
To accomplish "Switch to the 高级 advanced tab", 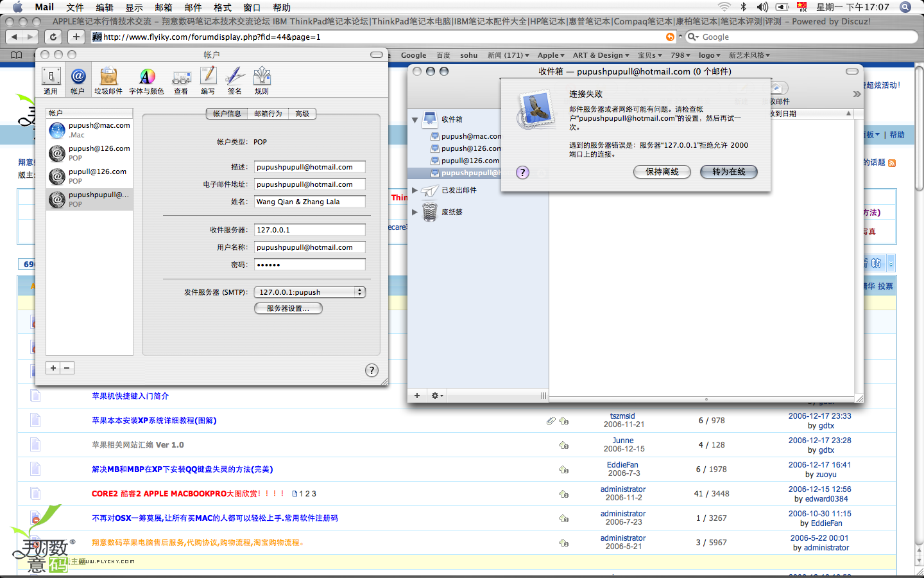I will (x=302, y=114).
